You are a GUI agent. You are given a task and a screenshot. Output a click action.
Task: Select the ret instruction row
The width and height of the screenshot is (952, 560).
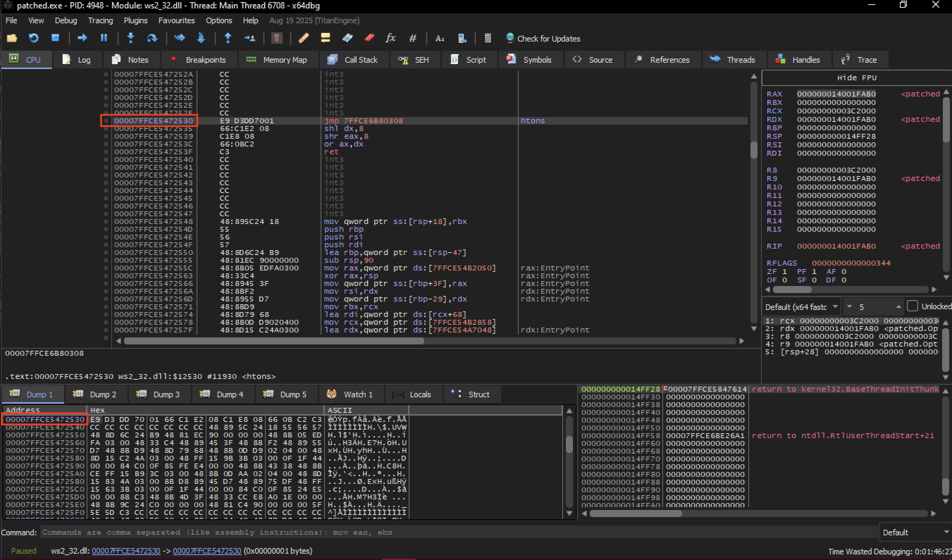tap(429, 152)
